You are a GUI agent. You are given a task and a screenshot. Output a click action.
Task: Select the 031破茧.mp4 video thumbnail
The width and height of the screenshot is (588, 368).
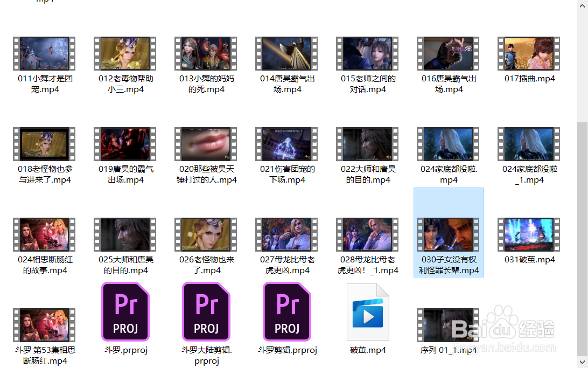point(529,235)
